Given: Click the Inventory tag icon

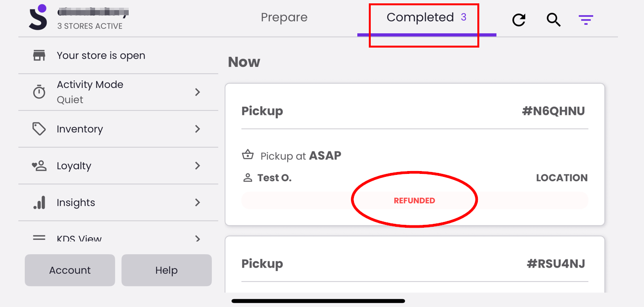Looking at the screenshot, I should (39, 129).
